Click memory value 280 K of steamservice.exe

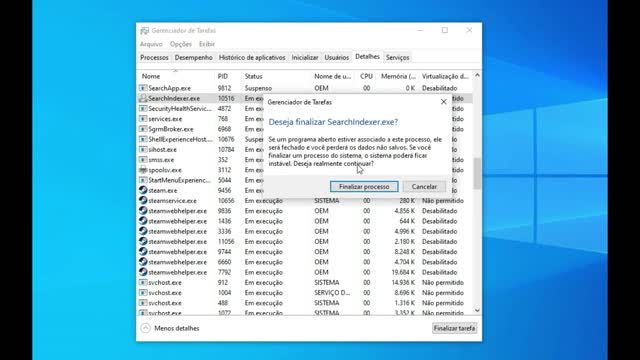click(407, 200)
